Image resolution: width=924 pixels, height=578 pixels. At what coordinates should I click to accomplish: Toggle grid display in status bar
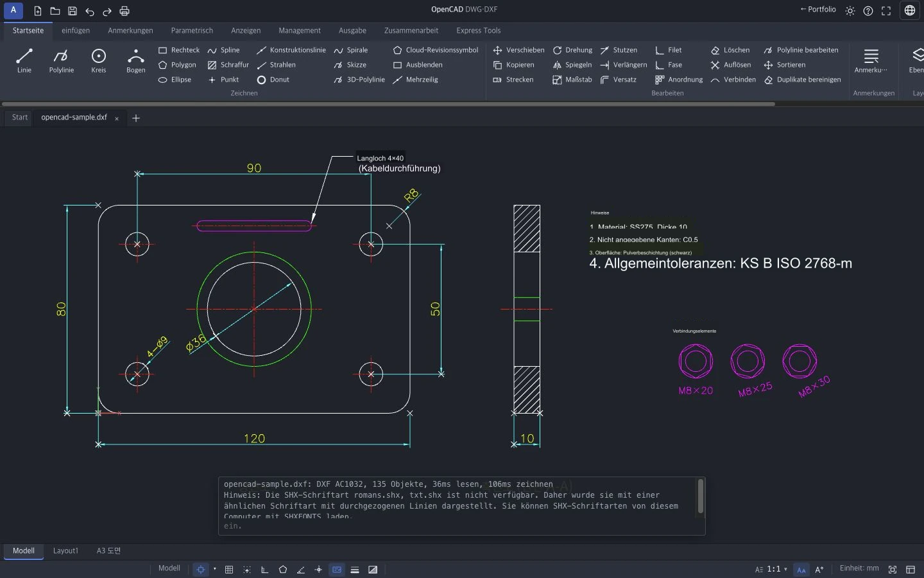point(229,570)
